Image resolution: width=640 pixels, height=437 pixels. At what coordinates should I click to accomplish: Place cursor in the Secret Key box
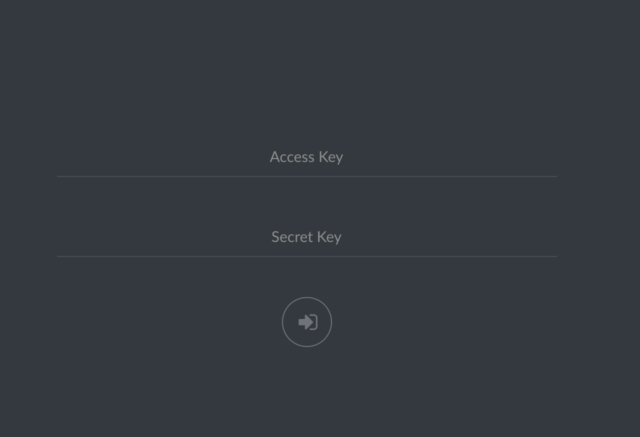pos(307,237)
